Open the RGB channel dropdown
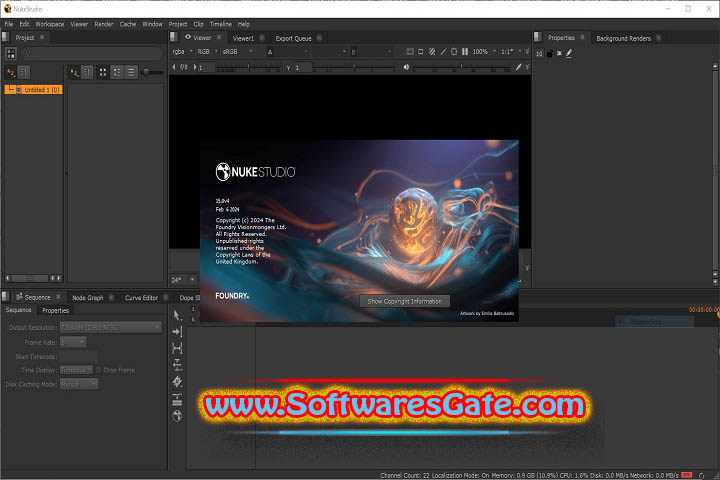The height and width of the screenshot is (480, 720). point(207,52)
